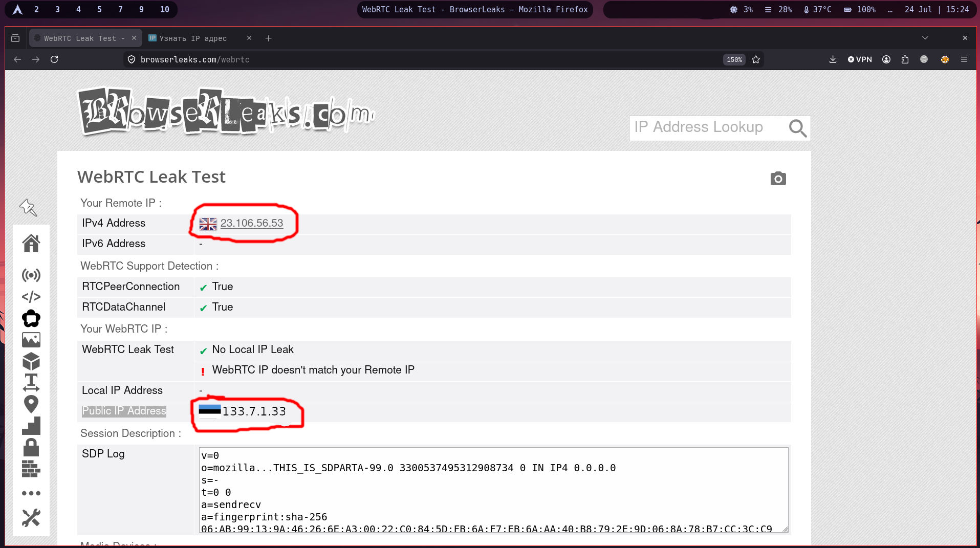Open the code brackets sidebar icon

point(31,297)
